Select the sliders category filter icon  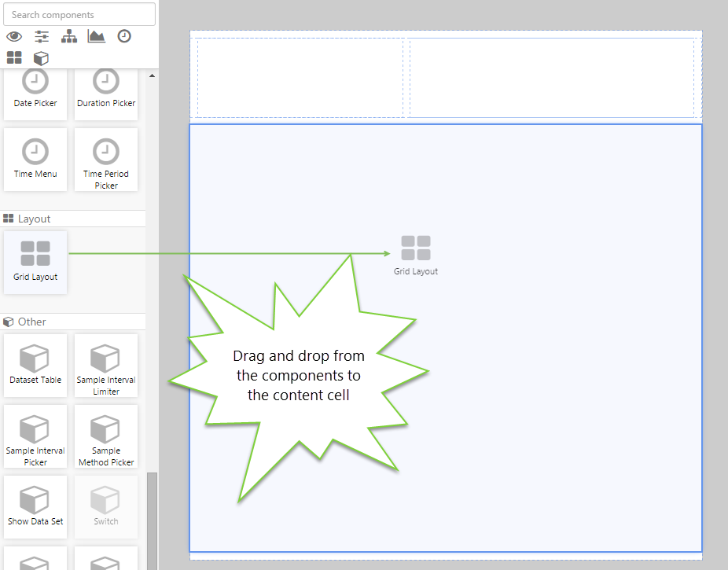click(x=42, y=36)
